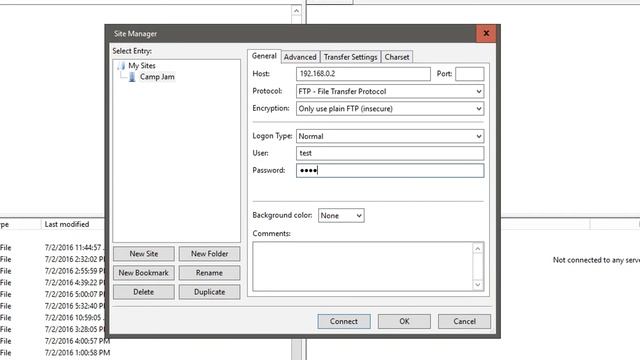Open the Background color dropdown

pyautogui.click(x=341, y=216)
